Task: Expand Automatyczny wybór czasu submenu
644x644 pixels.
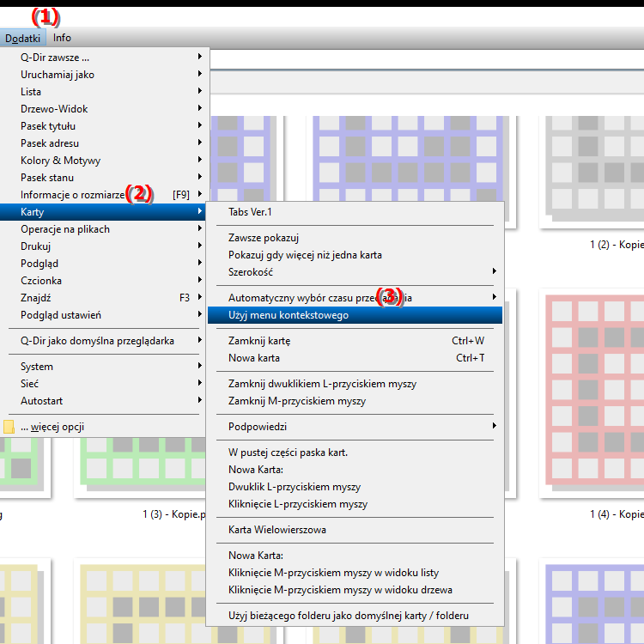Action: [355, 298]
